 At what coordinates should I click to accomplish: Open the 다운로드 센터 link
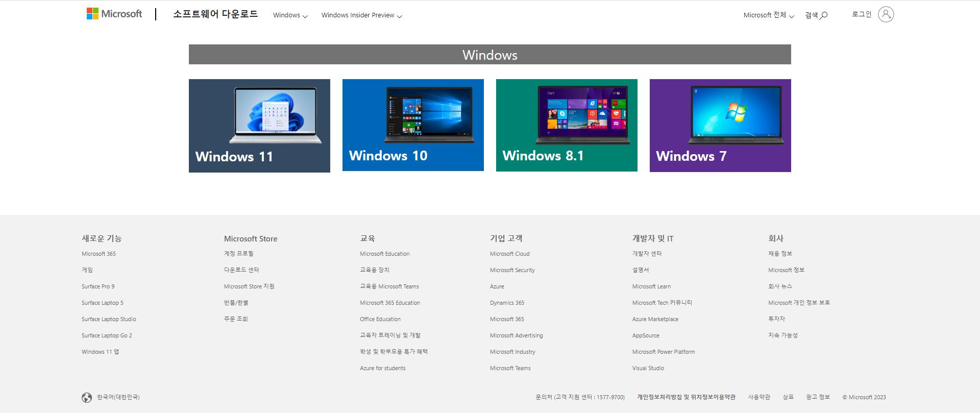tap(241, 270)
